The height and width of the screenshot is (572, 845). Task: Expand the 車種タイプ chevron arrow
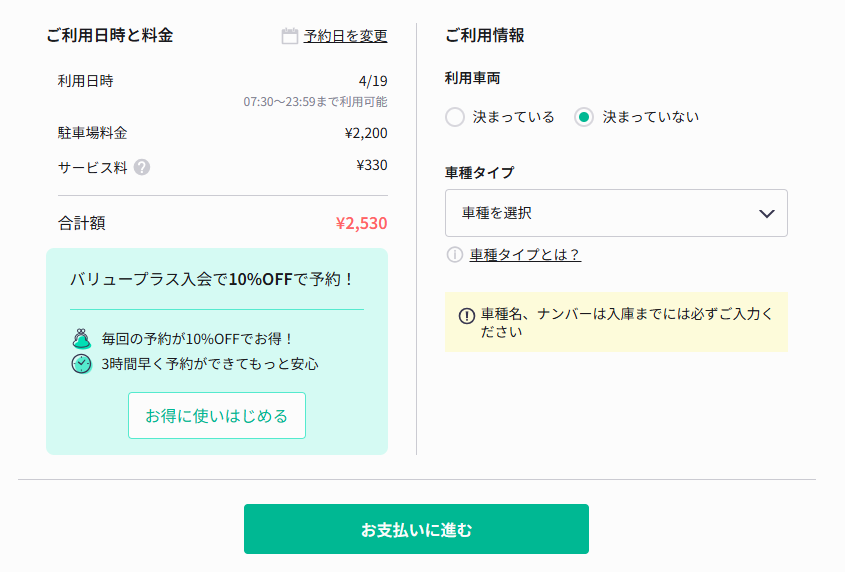click(767, 213)
